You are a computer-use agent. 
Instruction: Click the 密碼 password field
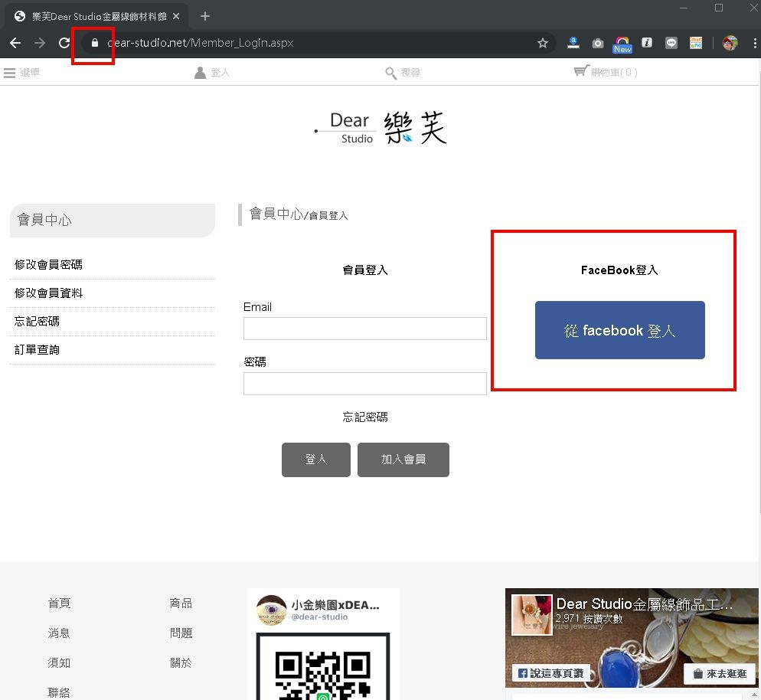tap(364, 384)
